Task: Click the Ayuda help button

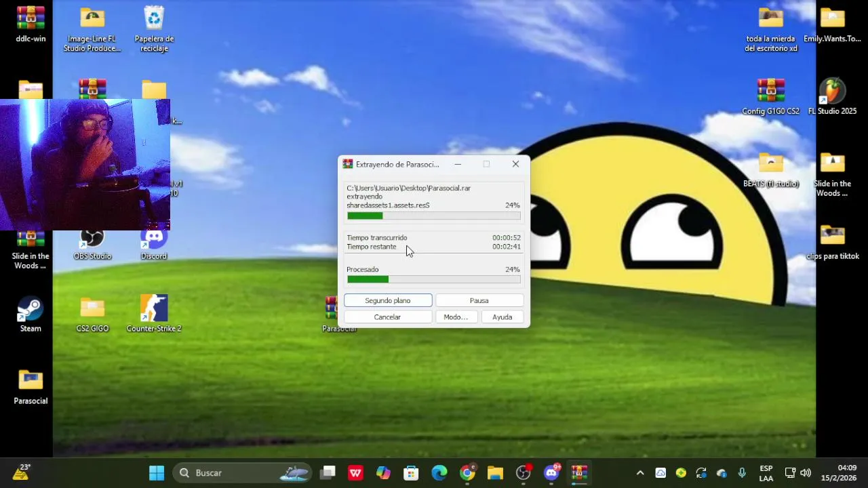Action: tap(502, 317)
